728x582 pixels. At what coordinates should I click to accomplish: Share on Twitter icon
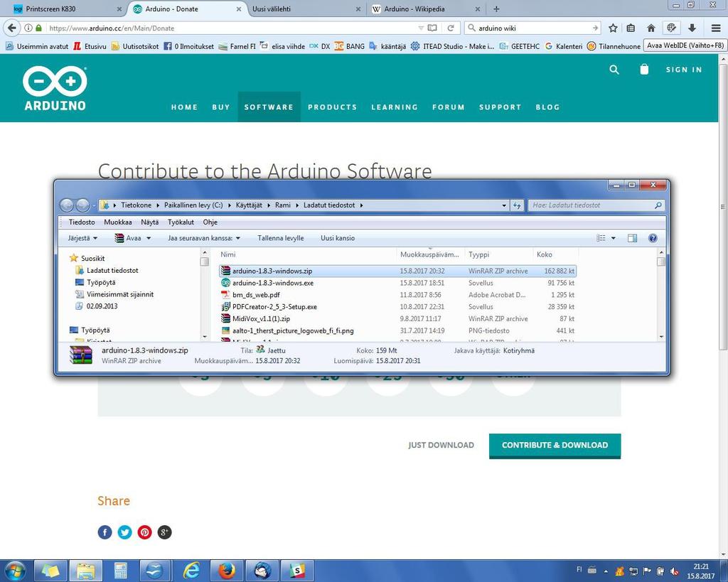(125, 532)
